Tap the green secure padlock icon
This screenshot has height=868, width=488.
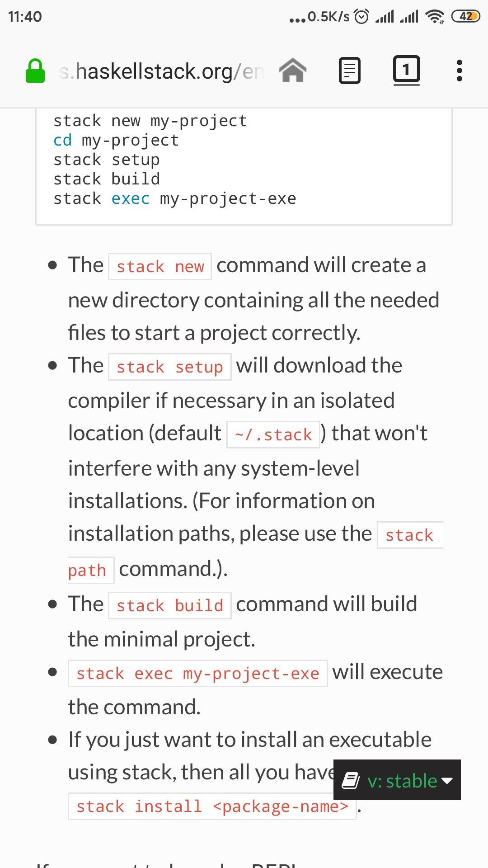35,71
